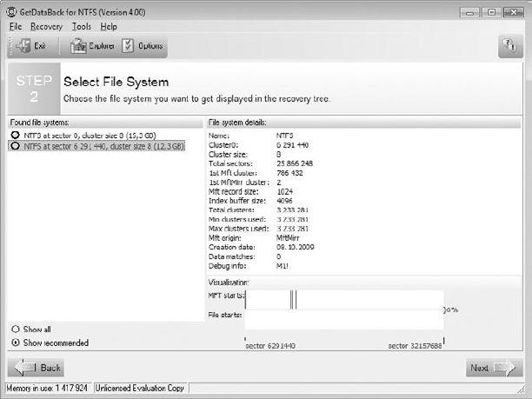
Task: Click the File starts visualisation bar
Action: click(x=343, y=318)
